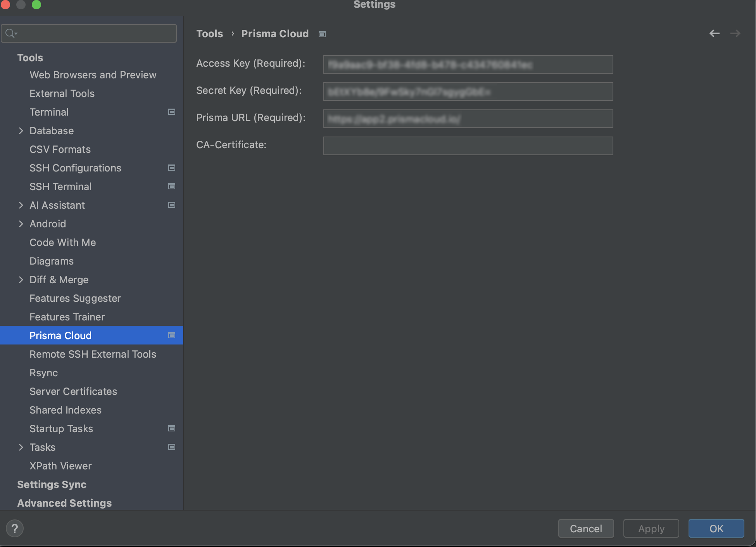The image size is (756, 547).
Task: Click the project-level icon beside the Startup Tasks row
Action: tap(172, 429)
